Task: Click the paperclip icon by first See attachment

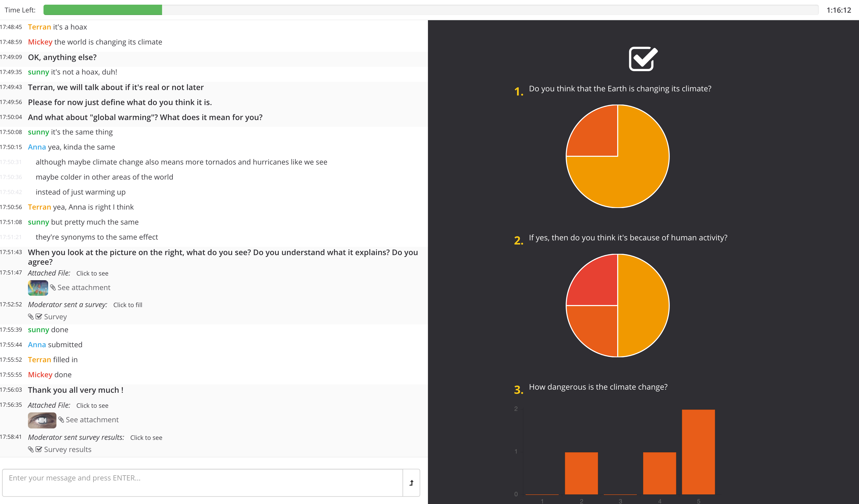Action: pyautogui.click(x=53, y=288)
